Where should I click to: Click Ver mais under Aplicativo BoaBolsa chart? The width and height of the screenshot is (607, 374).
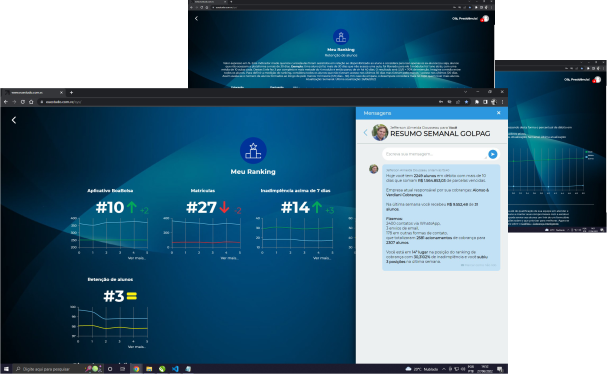click(137, 258)
